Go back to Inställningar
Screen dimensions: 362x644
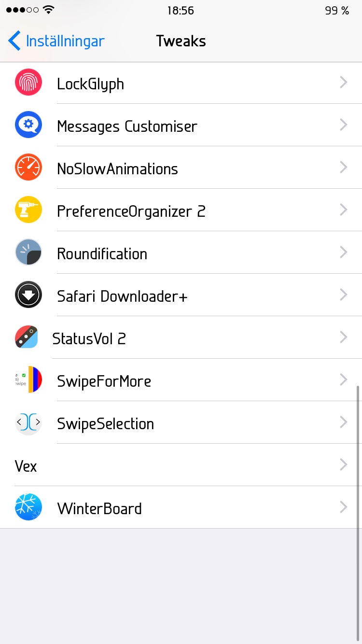(56, 41)
